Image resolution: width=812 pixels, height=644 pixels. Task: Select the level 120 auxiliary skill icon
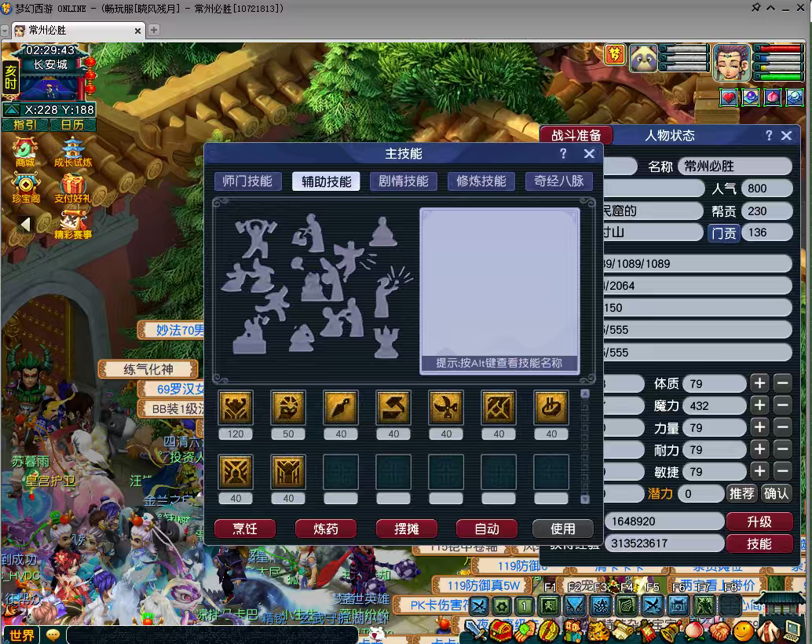236,408
